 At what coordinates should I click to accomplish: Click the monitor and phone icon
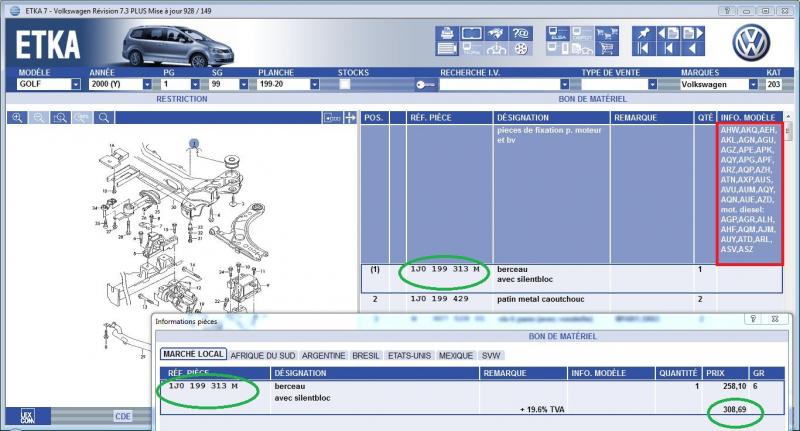[x=557, y=48]
